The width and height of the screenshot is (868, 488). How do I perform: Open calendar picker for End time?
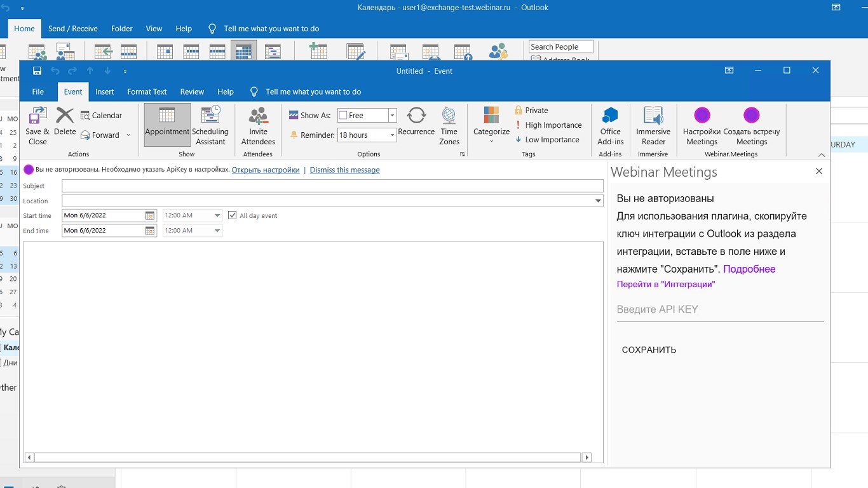click(x=150, y=231)
